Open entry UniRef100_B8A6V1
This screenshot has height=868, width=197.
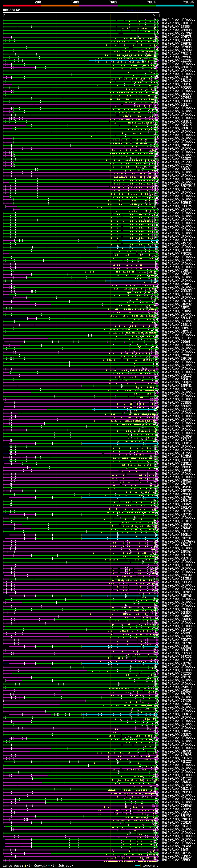(x=177, y=406)
